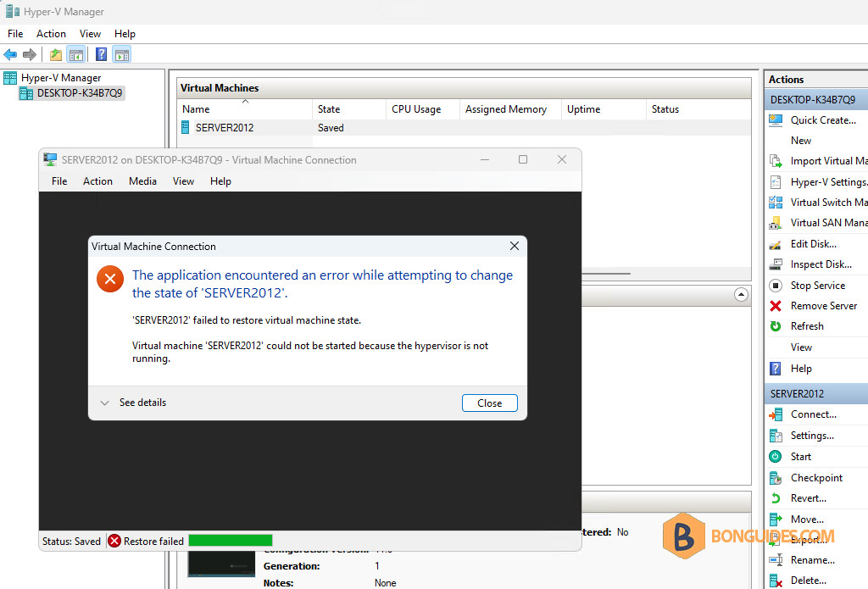This screenshot has height=589, width=868.
Task: Sort virtual machines by Name column
Action: pos(244,109)
